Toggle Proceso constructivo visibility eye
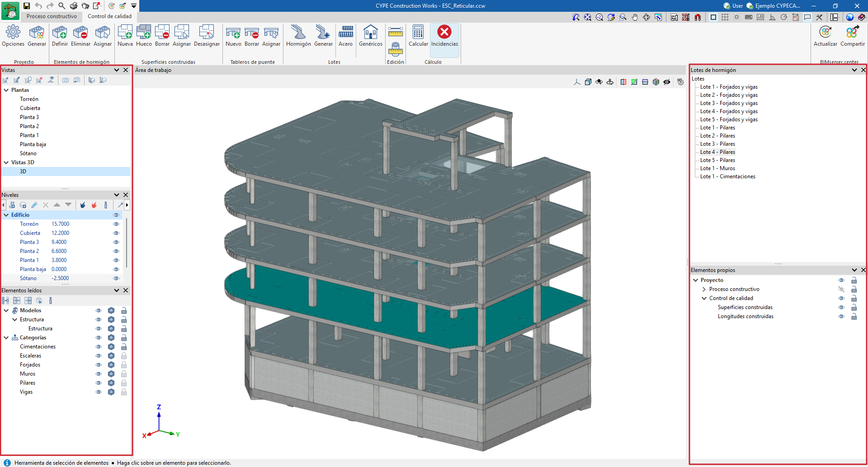868x467 pixels. [x=841, y=289]
